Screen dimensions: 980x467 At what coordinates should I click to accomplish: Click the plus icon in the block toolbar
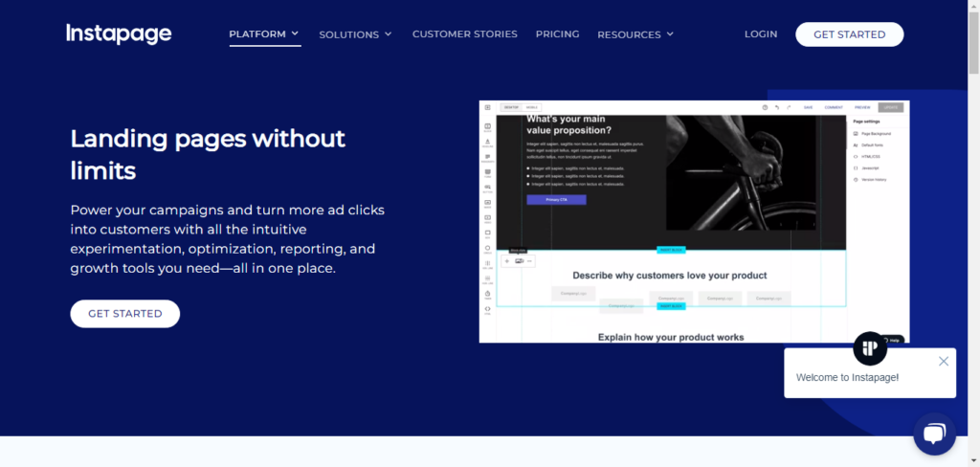[507, 260]
